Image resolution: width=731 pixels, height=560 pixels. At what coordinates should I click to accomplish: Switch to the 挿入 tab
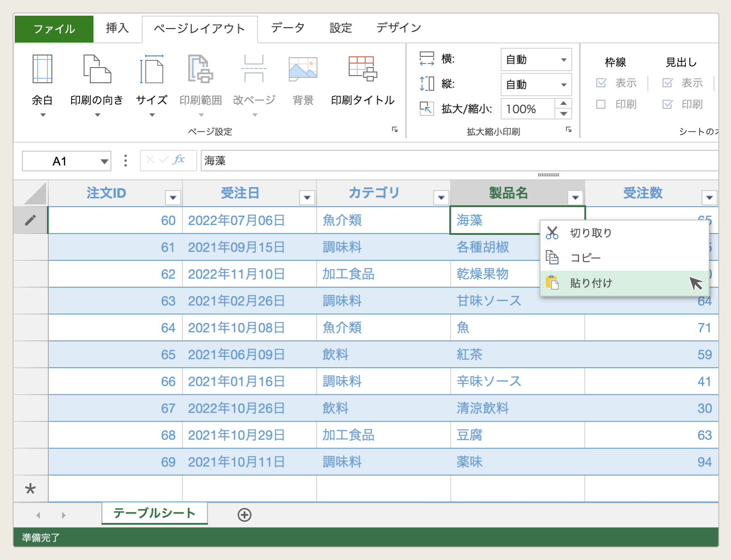(x=117, y=28)
